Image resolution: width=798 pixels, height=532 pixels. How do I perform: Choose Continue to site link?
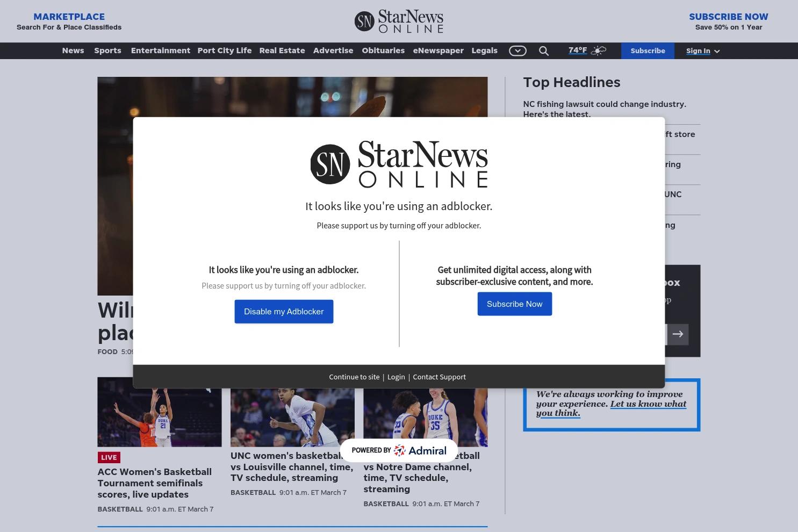(x=354, y=377)
